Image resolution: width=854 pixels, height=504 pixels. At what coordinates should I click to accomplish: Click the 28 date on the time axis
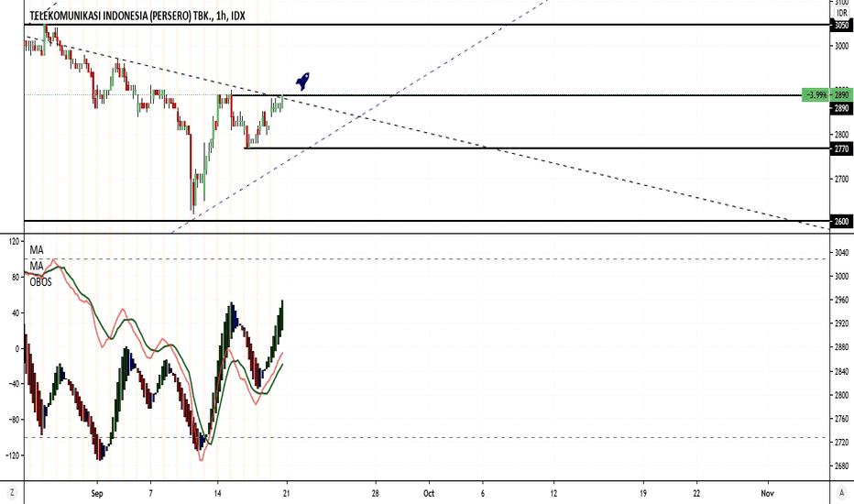(x=376, y=494)
